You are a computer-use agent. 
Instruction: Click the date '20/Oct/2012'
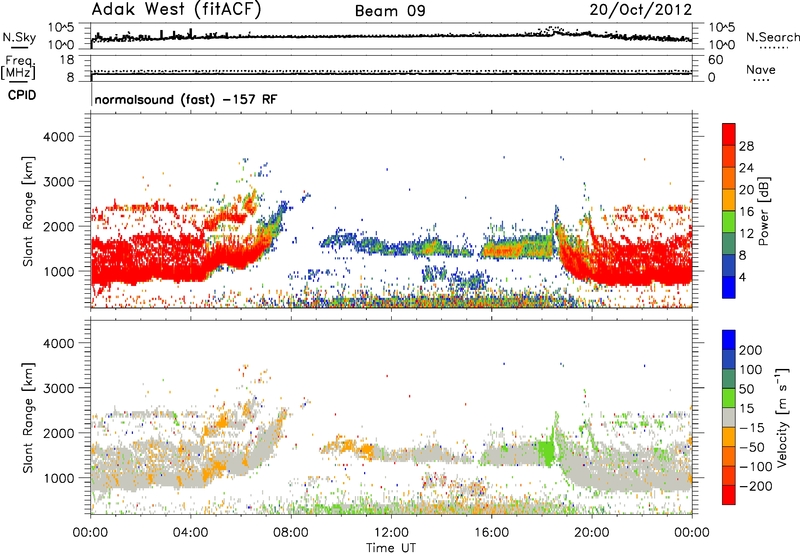coord(641,10)
